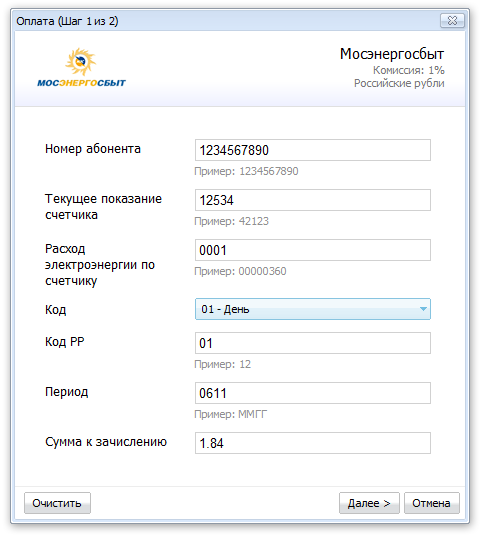The height and width of the screenshot is (537, 482).
Task: Close the Оплата dialog window
Action: 452,21
